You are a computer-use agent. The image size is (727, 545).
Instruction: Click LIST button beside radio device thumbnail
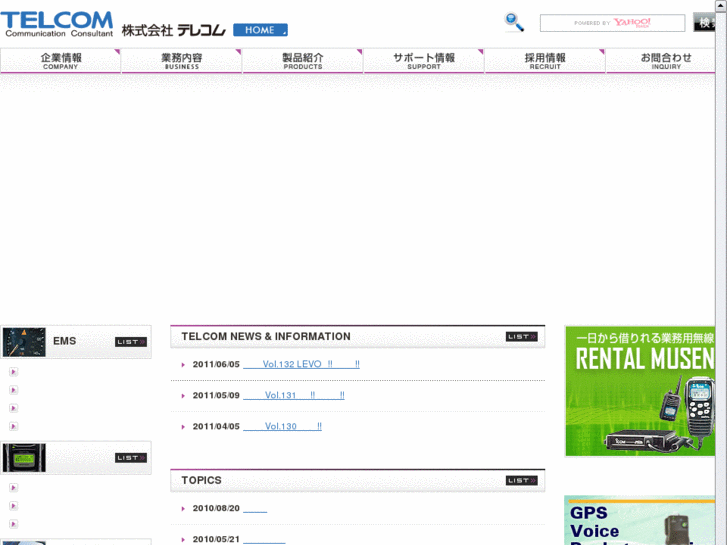tap(131, 458)
